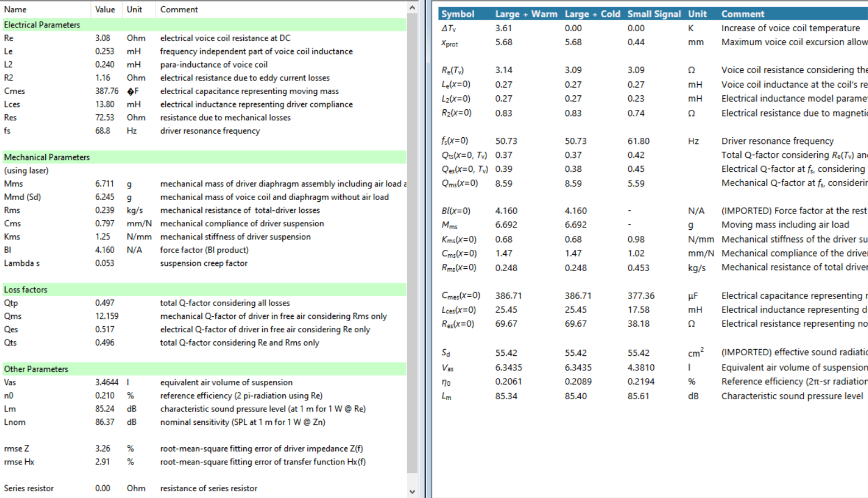The width and height of the screenshot is (868, 498).
Task: Click the Mms Large + Warm value 6.692
Action: [506, 225]
